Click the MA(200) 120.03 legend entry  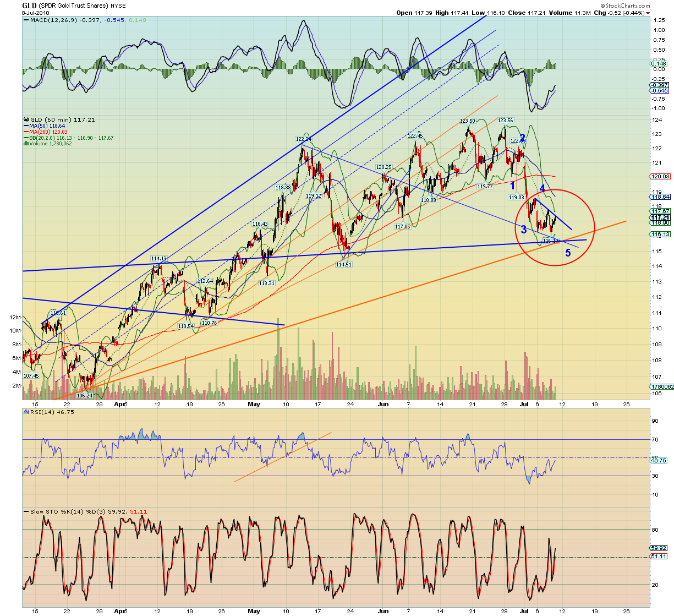point(46,132)
